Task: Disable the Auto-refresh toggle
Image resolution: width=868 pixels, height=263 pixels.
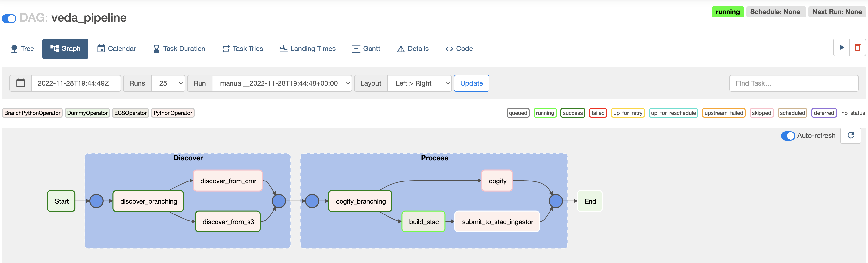Action: pos(788,136)
